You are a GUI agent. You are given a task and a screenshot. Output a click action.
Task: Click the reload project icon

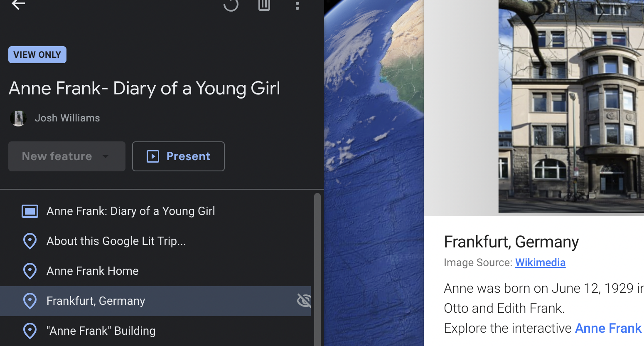click(231, 5)
